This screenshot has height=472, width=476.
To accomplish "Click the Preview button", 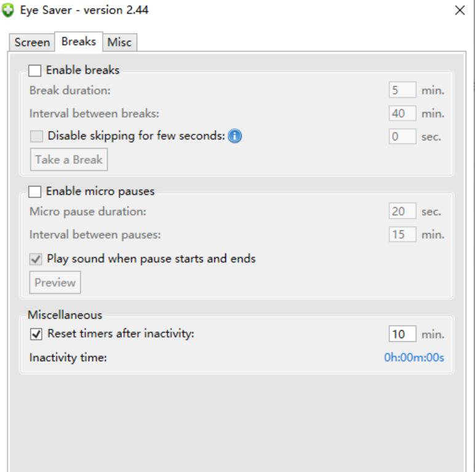I will 55,283.
